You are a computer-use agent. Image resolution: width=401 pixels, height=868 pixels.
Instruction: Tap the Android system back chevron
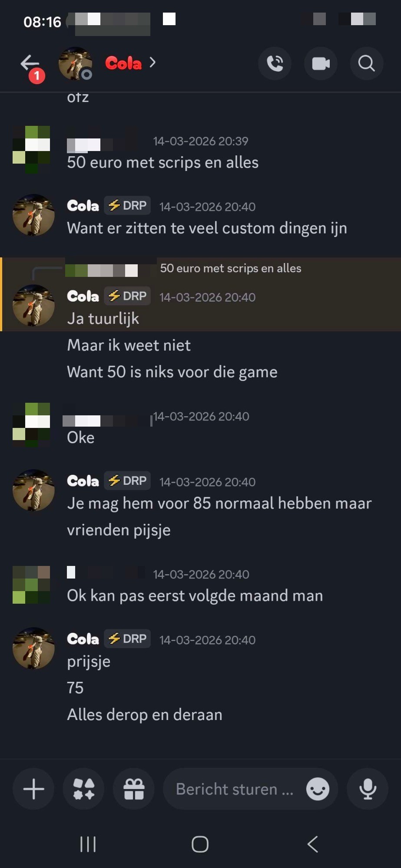tap(313, 845)
